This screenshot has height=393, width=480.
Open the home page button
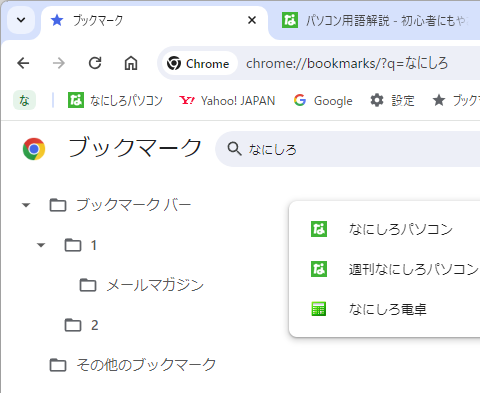[131, 63]
